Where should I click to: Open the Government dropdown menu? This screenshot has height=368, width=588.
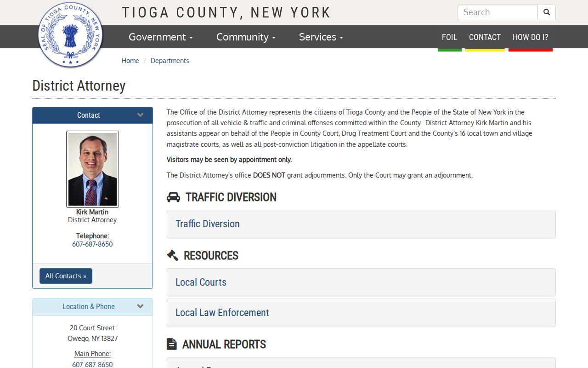click(161, 37)
